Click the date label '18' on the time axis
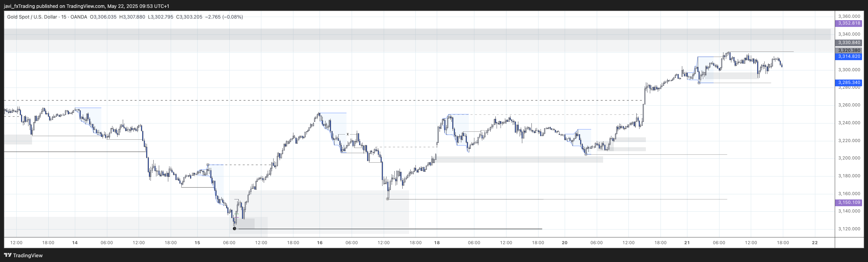This screenshot has height=262, width=868. 437,243
